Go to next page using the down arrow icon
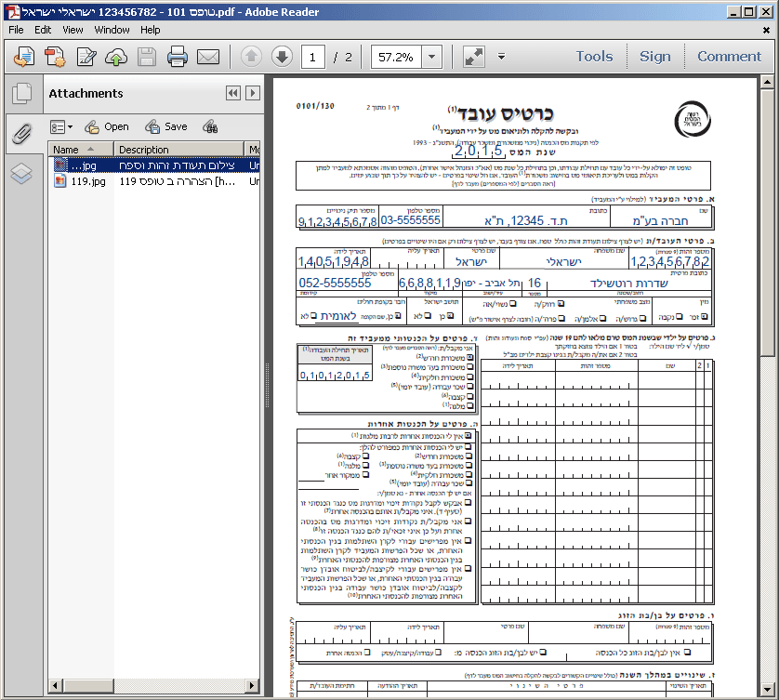Viewport: 779px width, 700px height. click(284, 57)
